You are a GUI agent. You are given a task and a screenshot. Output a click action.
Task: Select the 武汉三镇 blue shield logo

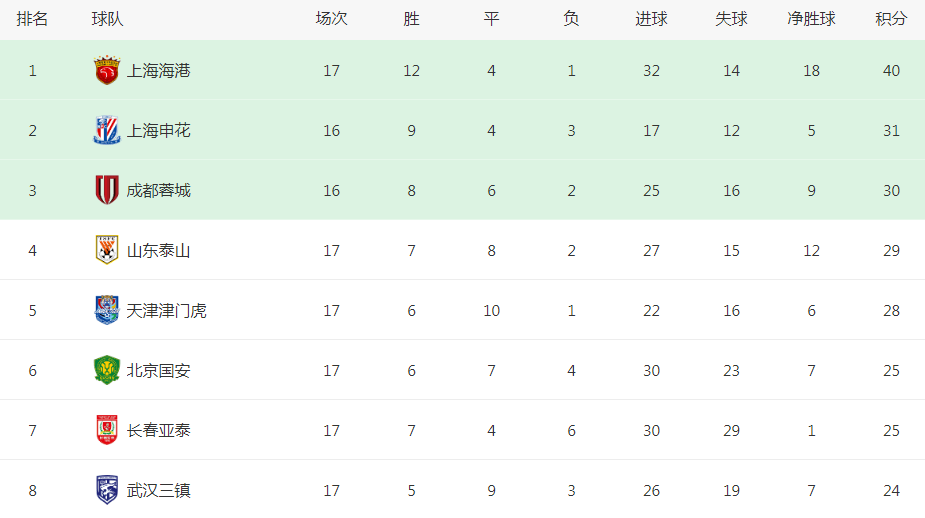[x=107, y=490]
